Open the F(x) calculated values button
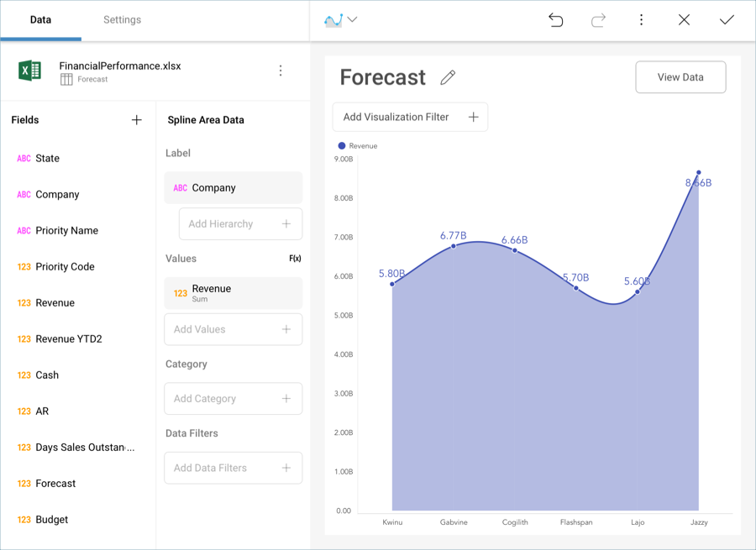Image resolution: width=756 pixels, height=550 pixels. click(295, 259)
